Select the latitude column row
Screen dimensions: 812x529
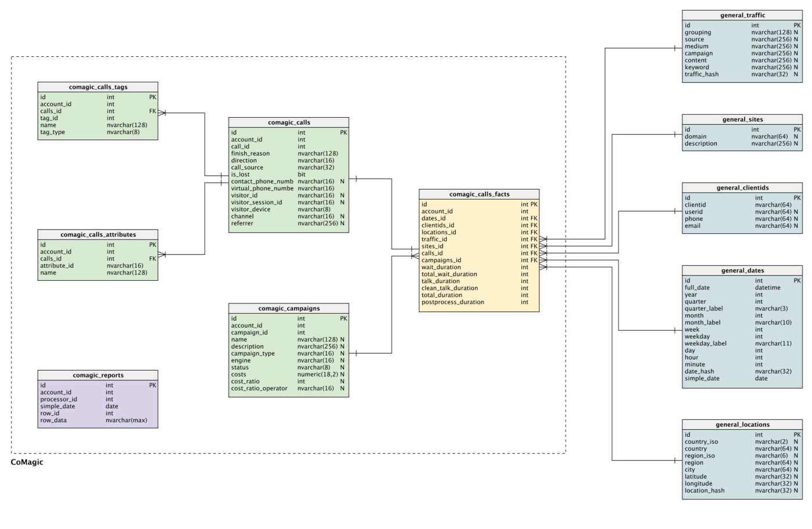pyautogui.click(x=742, y=477)
